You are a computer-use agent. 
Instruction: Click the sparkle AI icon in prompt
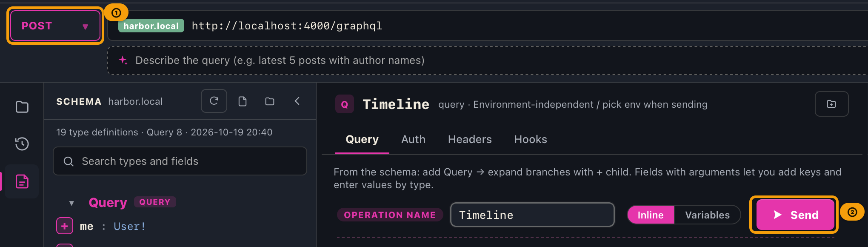pyautogui.click(x=123, y=60)
